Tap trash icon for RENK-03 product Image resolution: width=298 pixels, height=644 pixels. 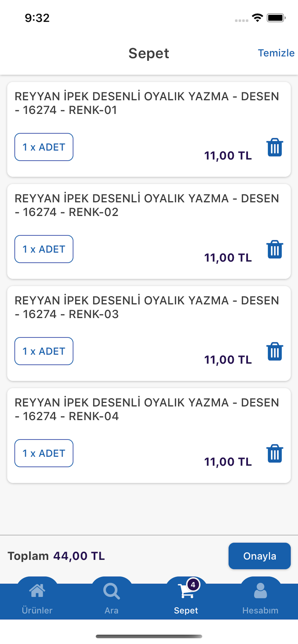coord(274,351)
